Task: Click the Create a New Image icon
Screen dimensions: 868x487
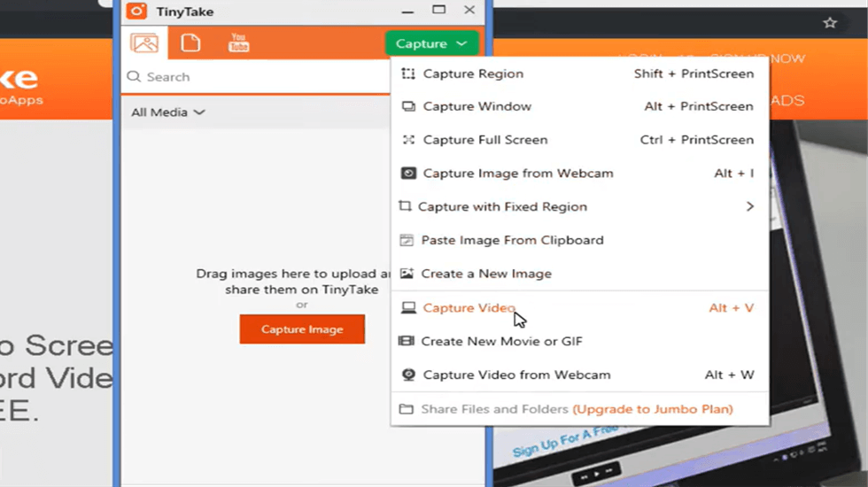Action: click(407, 274)
